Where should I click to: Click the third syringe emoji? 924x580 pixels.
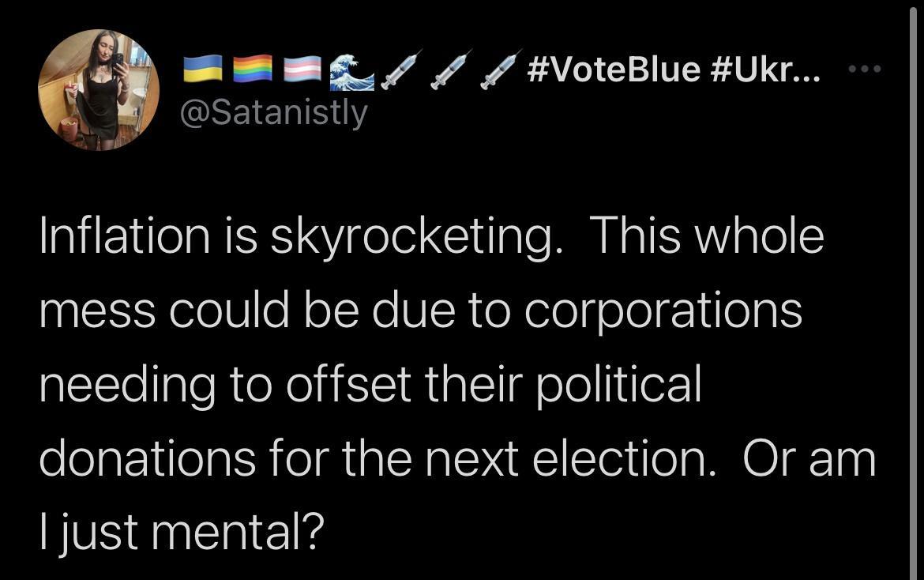[498, 70]
